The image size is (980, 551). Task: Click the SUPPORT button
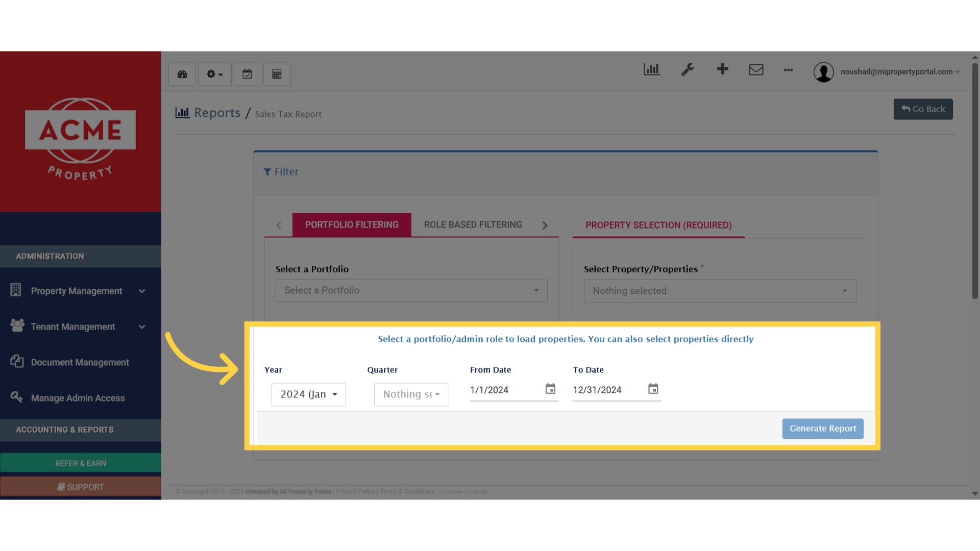point(81,487)
